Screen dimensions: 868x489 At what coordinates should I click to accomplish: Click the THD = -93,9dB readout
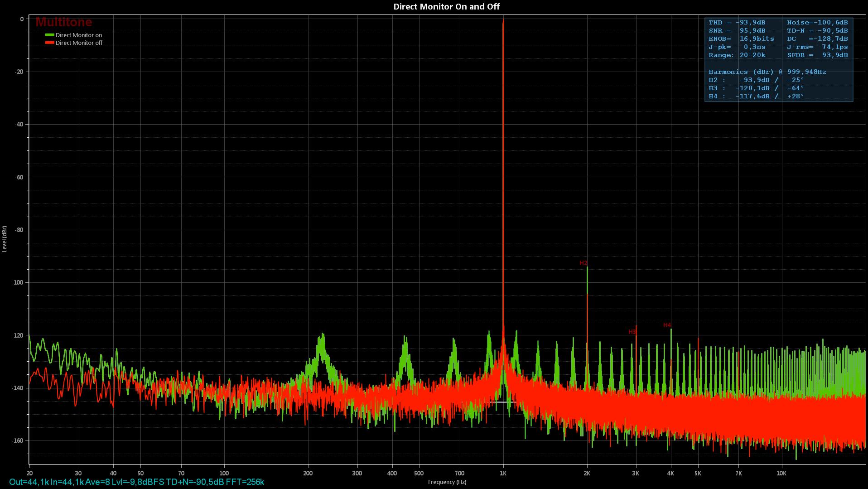(737, 22)
